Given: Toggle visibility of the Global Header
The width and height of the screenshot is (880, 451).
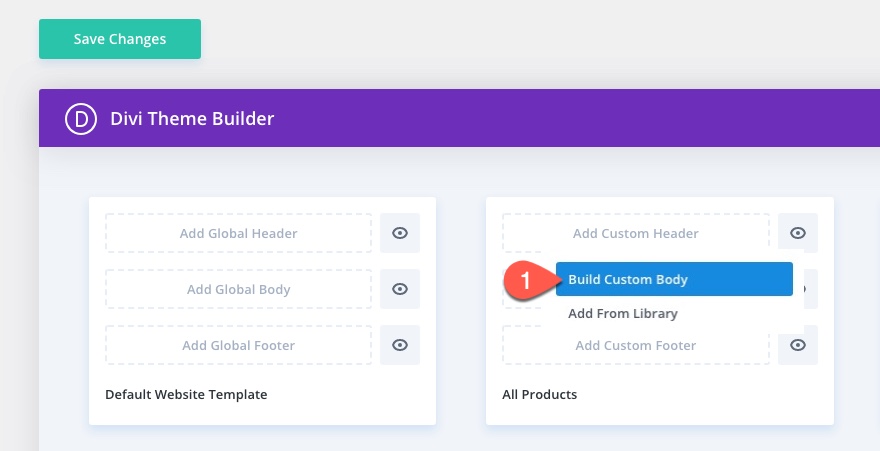Looking at the screenshot, I should click(x=400, y=233).
